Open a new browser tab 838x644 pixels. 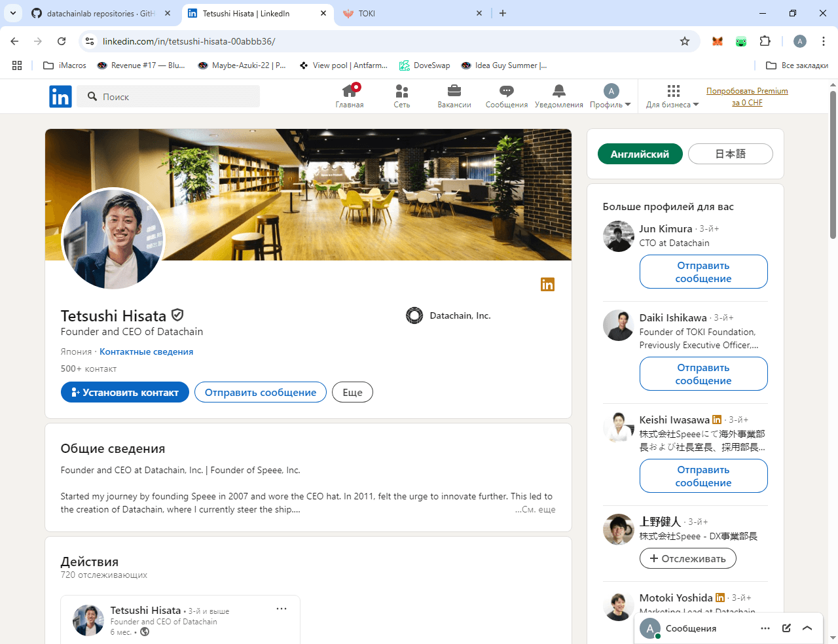(503, 13)
